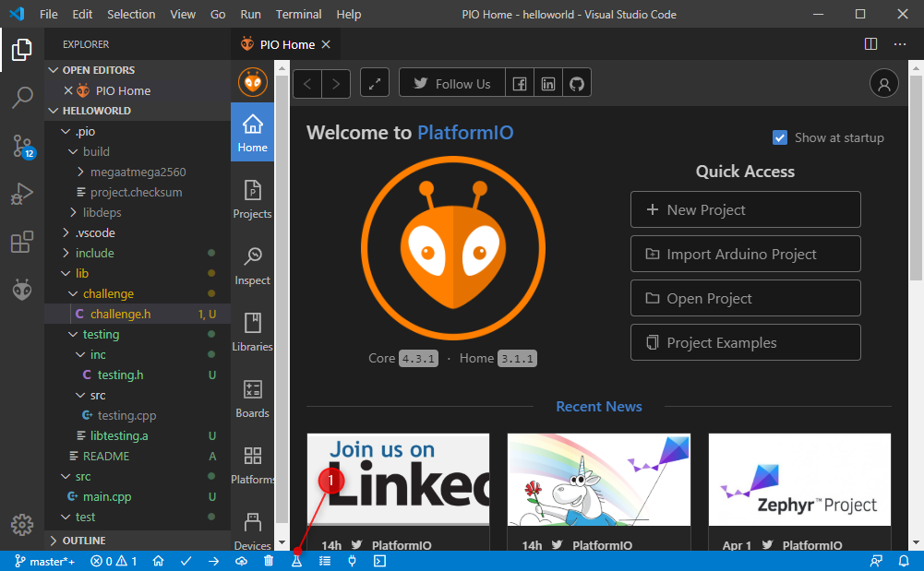Open the File menu

48,14
